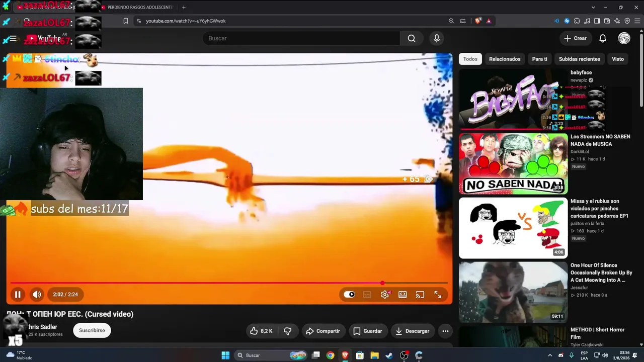This screenshot has width=644, height=362.
Task: Open the tab search dropdown chevron
Action: click(593, 8)
